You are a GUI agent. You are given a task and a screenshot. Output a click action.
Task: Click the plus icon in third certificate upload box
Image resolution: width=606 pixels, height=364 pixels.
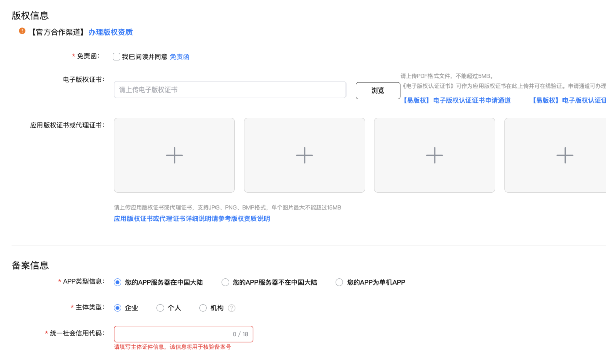click(x=435, y=155)
